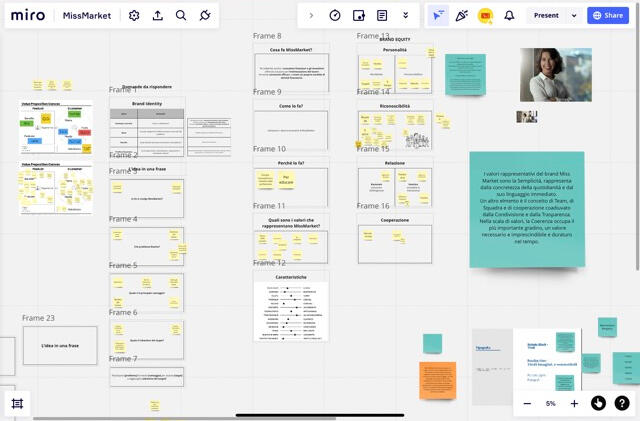Open the frames panel icon
This screenshot has width=640, height=421.
[17, 403]
